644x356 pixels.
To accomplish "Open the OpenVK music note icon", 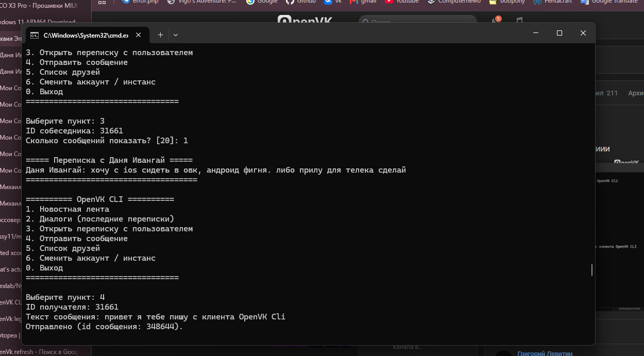I will coord(519,21).
